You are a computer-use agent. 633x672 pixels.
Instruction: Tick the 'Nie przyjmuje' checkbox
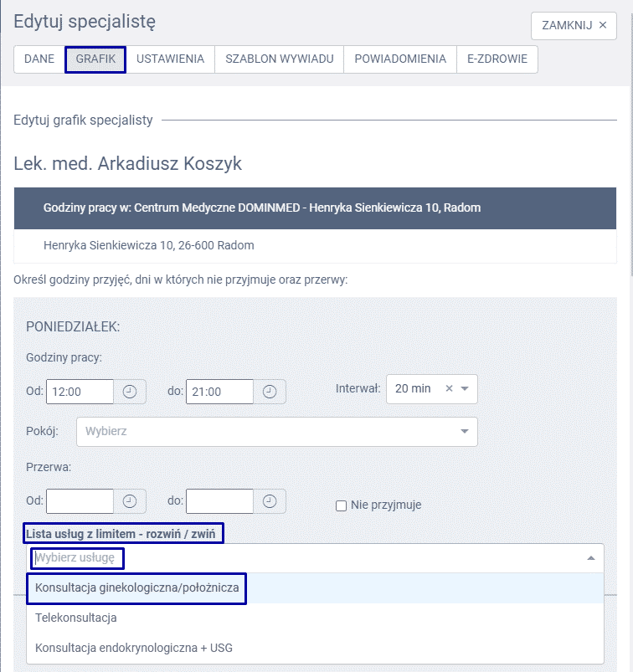click(x=341, y=505)
